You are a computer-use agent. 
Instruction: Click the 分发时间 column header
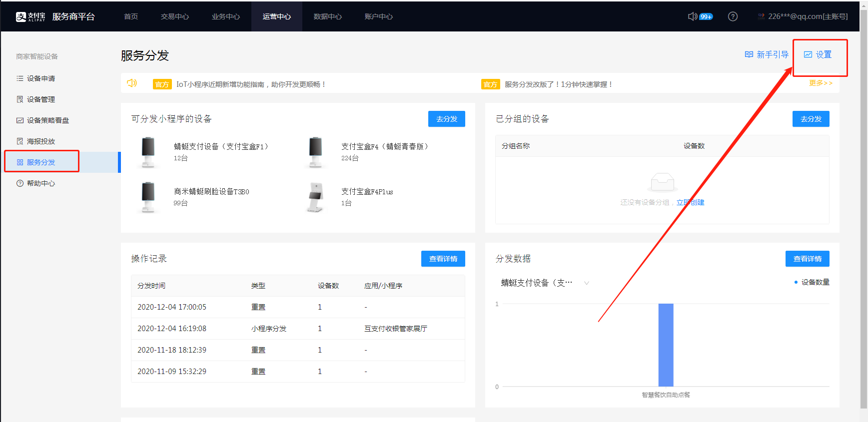(151, 286)
